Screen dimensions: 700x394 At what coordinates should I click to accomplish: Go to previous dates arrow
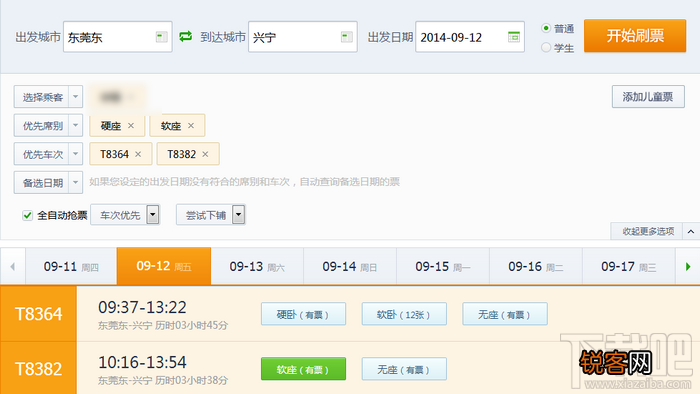point(12,267)
